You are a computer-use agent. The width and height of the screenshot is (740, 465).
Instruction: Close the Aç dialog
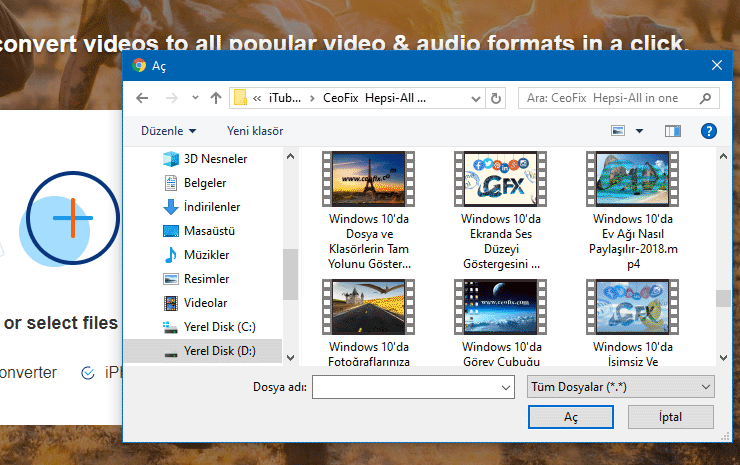[x=717, y=65]
